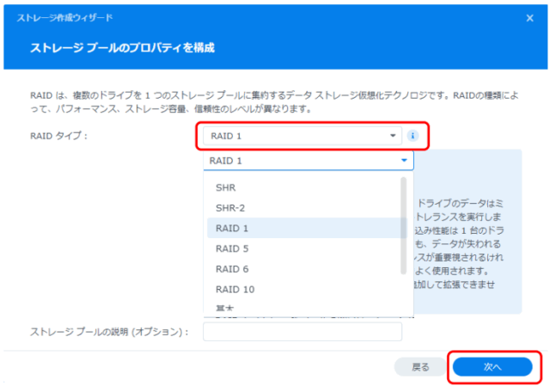
Task: Collapse the open RAID list using its arrow
Action: (404, 161)
